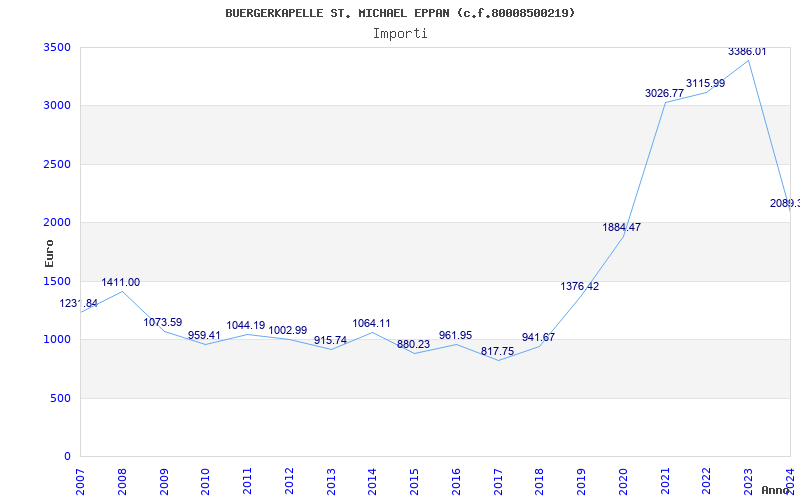Viewport: 800px width, 500px height.
Task: Click the 2015 year axis label
Action: [414, 482]
